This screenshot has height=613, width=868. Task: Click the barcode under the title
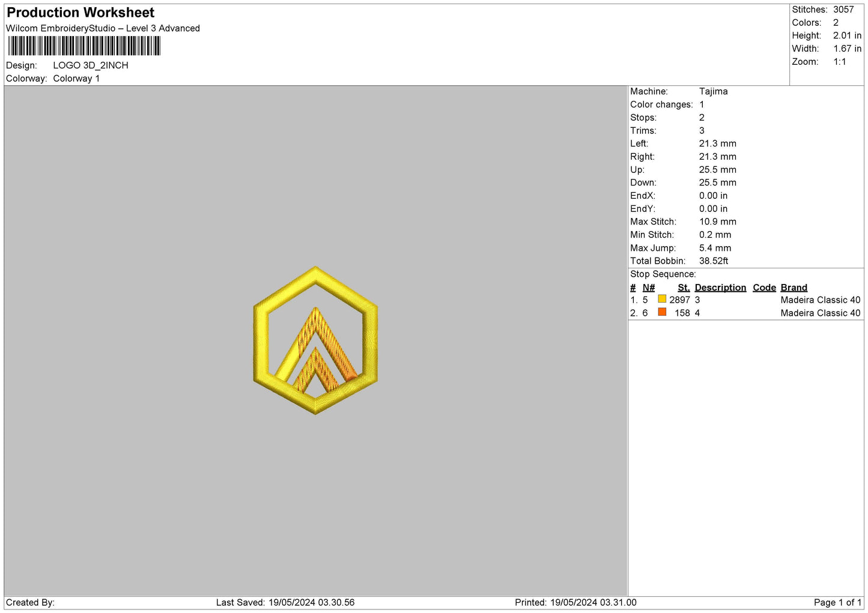[84, 46]
